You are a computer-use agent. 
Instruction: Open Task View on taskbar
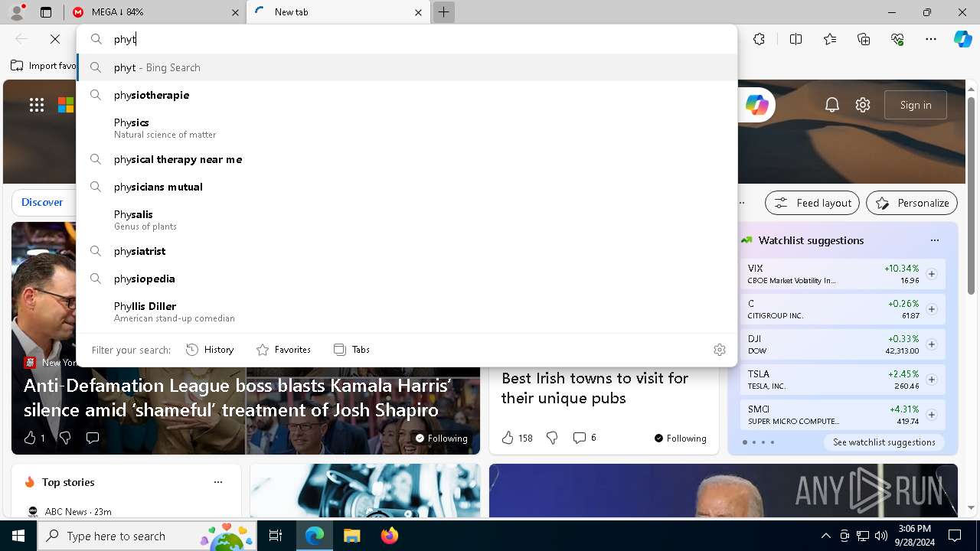click(x=276, y=536)
